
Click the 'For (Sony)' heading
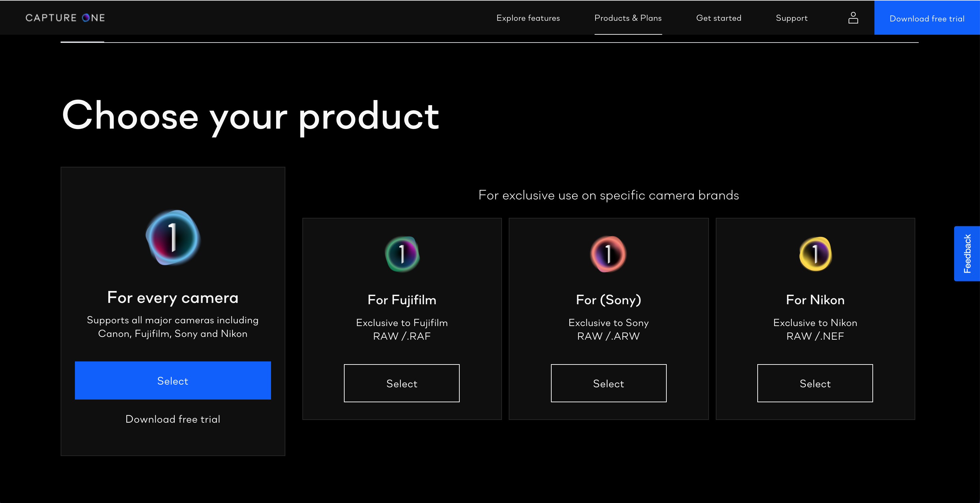[609, 300]
